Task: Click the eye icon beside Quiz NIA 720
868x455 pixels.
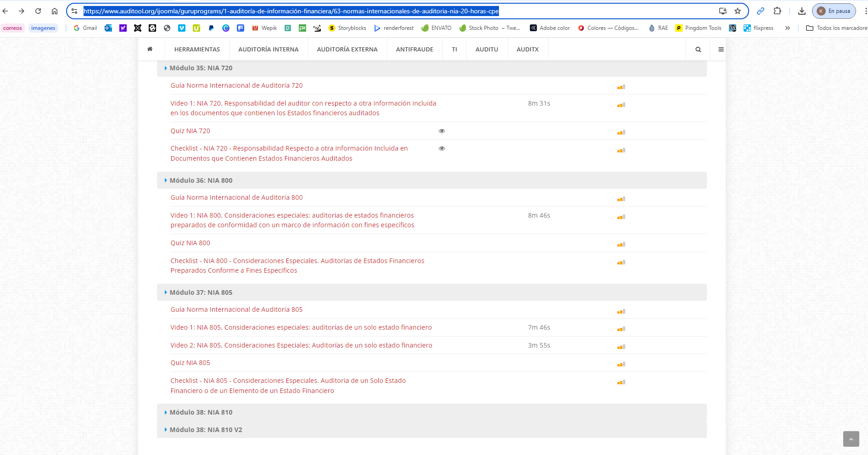Action: tap(442, 131)
